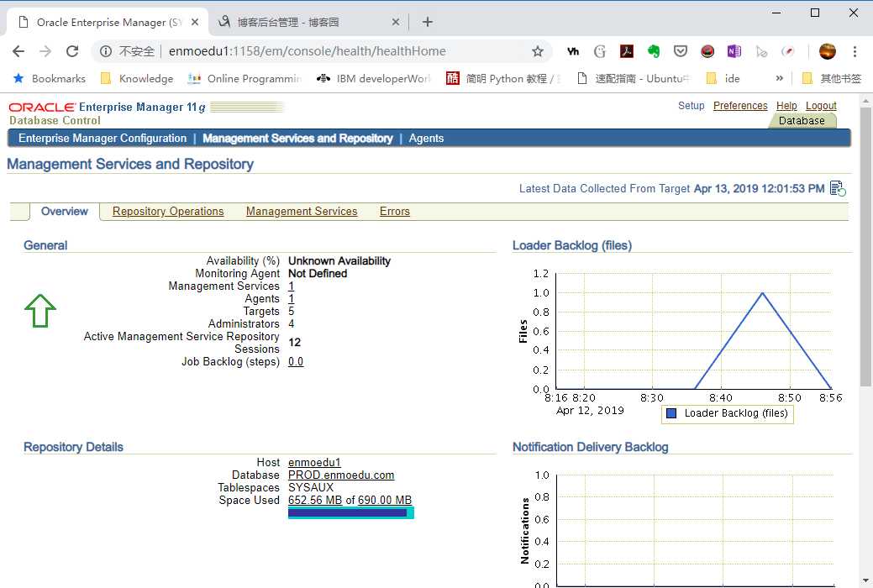
Task: Click the scrollbar up arrow
Action: [865, 101]
